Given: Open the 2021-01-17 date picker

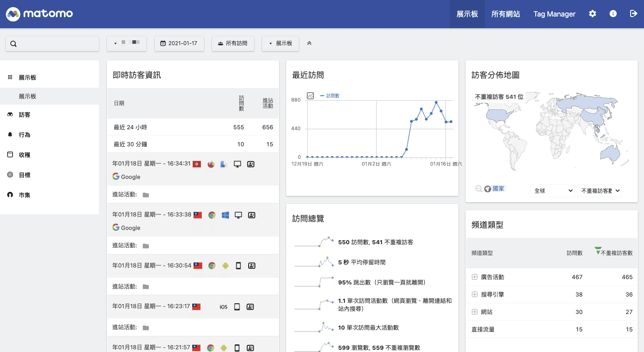Looking at the screenshot, I should [179, 43].
